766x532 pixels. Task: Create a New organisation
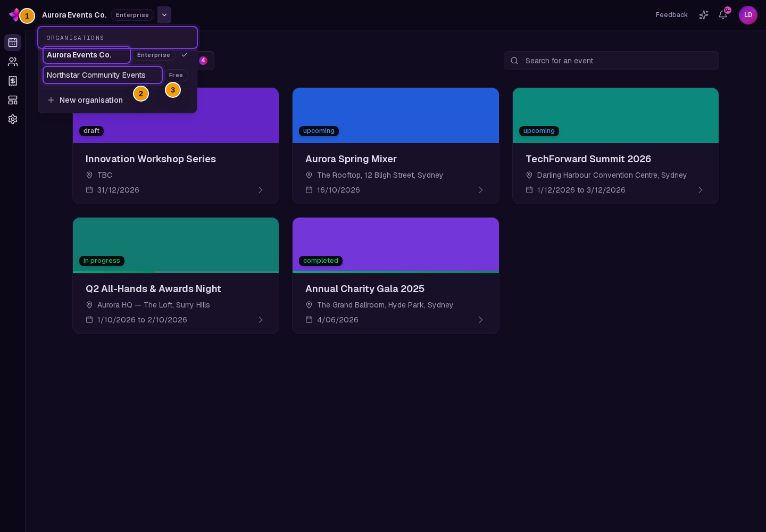point(118,100)
